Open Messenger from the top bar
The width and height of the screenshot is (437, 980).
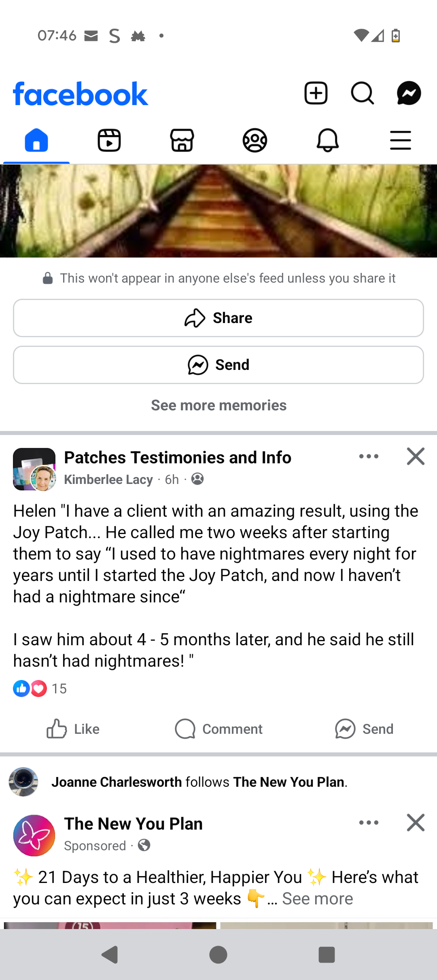click(409, 93)
